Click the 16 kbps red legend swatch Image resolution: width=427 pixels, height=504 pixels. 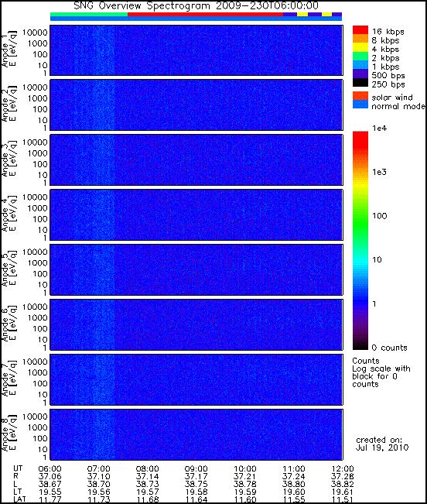click(360, 29)
